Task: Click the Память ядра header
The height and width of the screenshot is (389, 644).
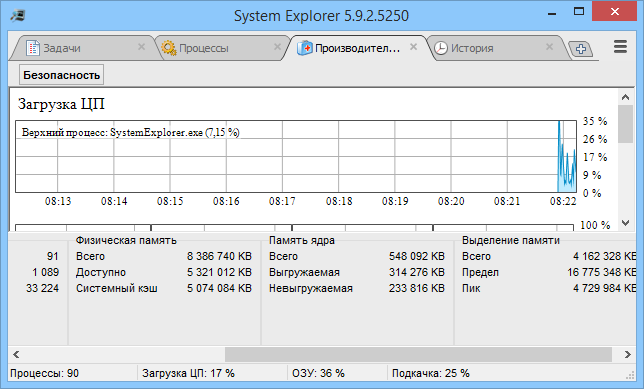Action: 302,240
